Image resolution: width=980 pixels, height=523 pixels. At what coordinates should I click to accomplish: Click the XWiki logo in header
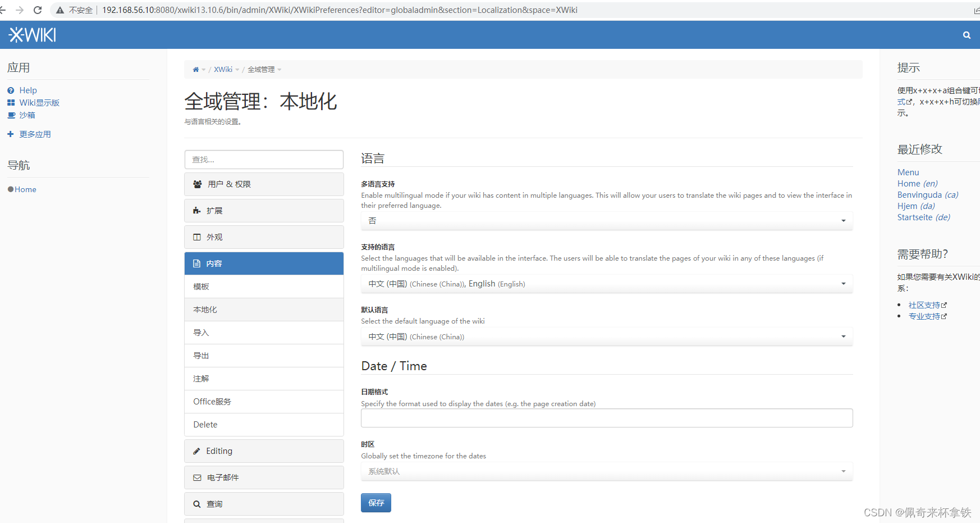(x=32, y=35)
